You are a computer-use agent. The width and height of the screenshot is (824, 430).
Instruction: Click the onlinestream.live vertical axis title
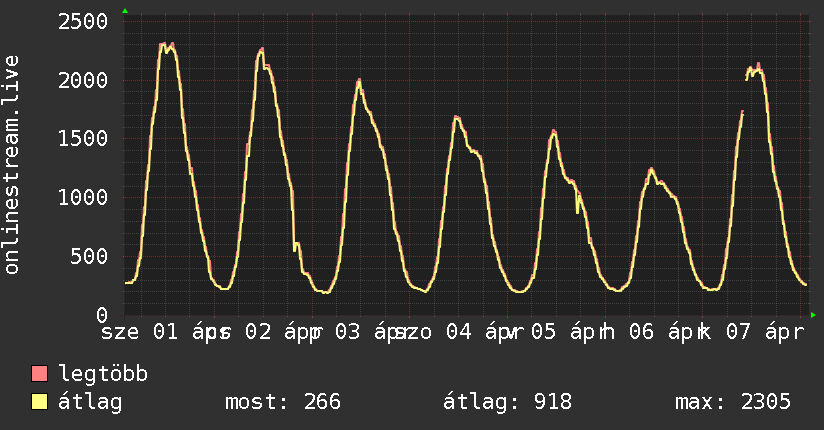[12, 166]
